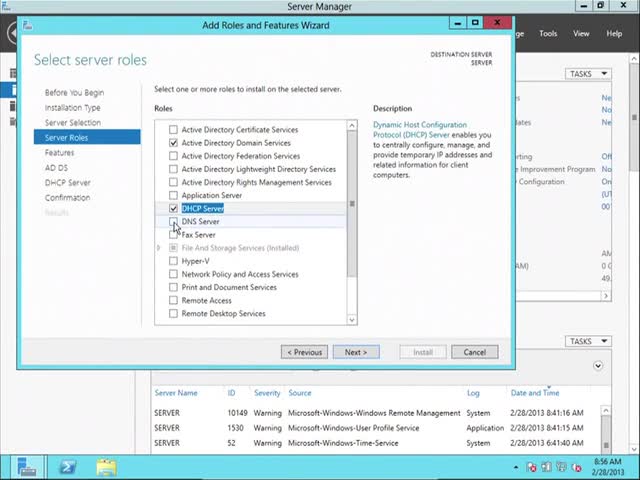640x480 pixels.
Task: Check the Application Server role
Action: 173,195
